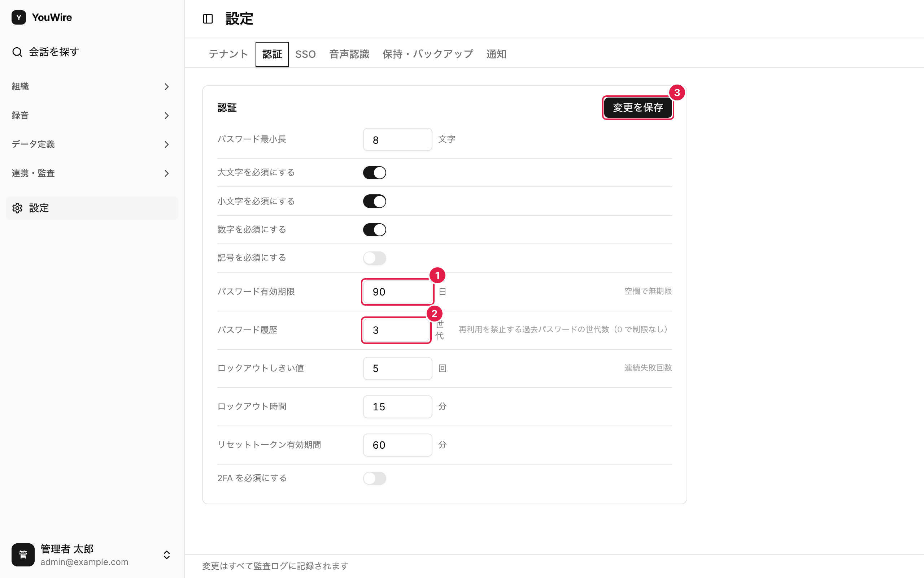Expand the データ定義 sidebar section
The width and height of the screenshot is (924, 578).
pyautogui.click(x=92, y=144)
